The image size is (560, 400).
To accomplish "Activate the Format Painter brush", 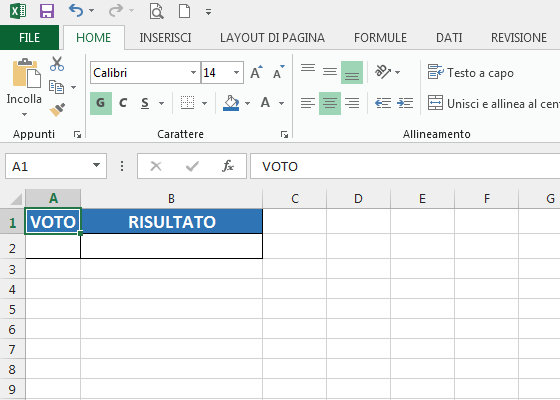I will pos(57,110).
